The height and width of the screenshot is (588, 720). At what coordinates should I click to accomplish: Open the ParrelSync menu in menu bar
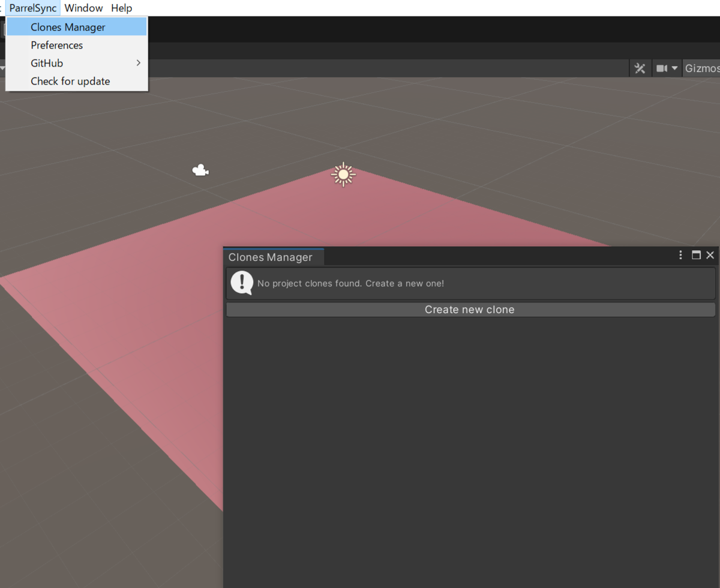[33, 8]
